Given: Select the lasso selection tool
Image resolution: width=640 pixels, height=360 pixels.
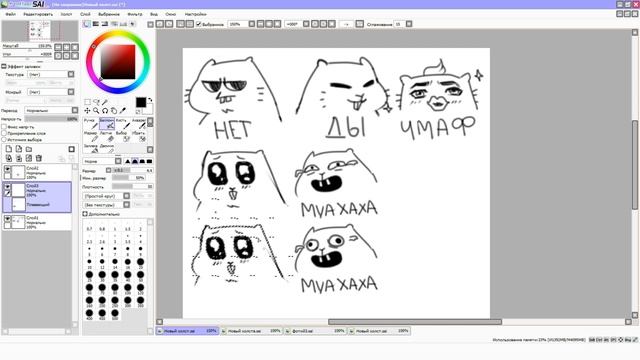Looking at the screenshot, I should pyautogui.click(x=96, y=102).
